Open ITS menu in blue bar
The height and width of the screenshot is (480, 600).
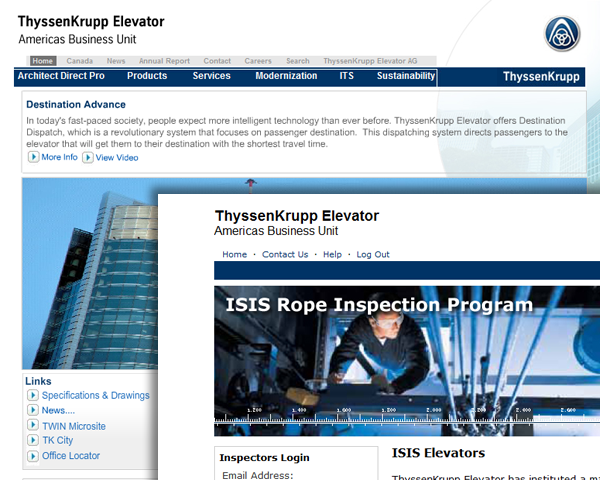point(347,76)
